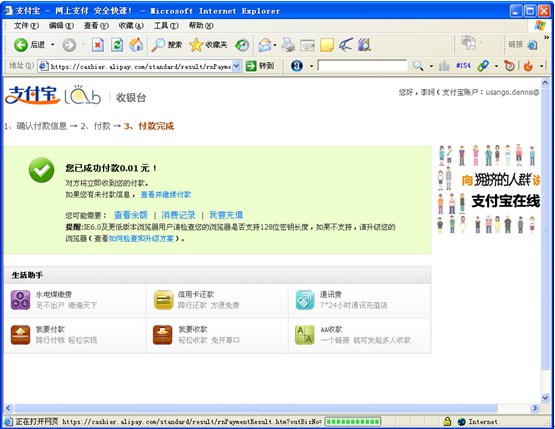Viewport: 555px width, 429px height.
Task: Open the address bar URL dropdown
Action: click(237, 66)
